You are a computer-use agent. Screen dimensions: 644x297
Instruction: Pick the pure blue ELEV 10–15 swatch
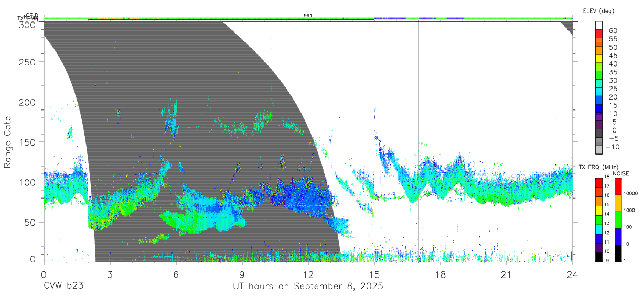599,109
